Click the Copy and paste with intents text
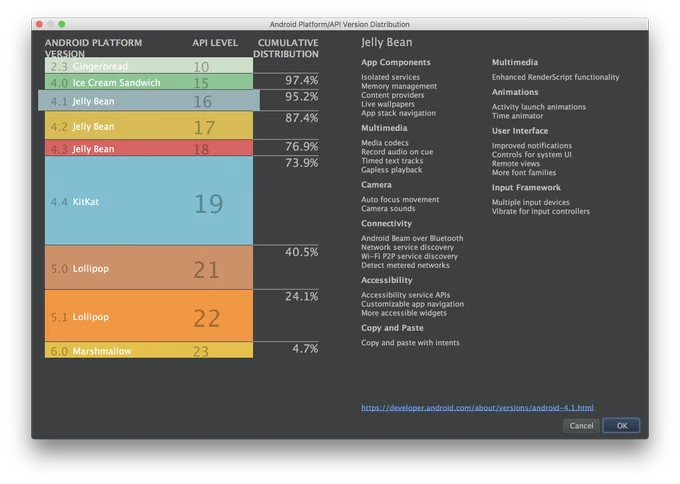 (x=410, y=343)
